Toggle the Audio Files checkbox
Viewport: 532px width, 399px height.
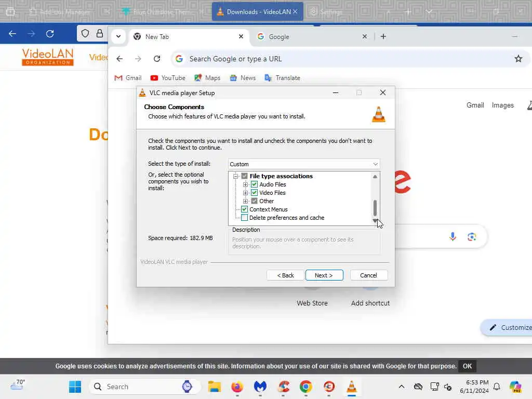[x=254, y=184]
